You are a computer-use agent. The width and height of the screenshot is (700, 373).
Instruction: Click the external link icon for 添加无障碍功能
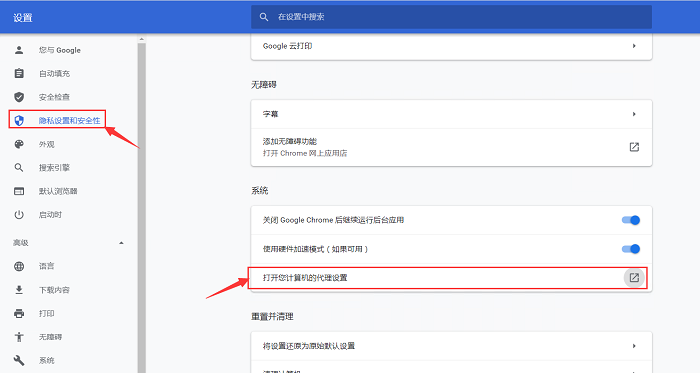coord(634,147)
